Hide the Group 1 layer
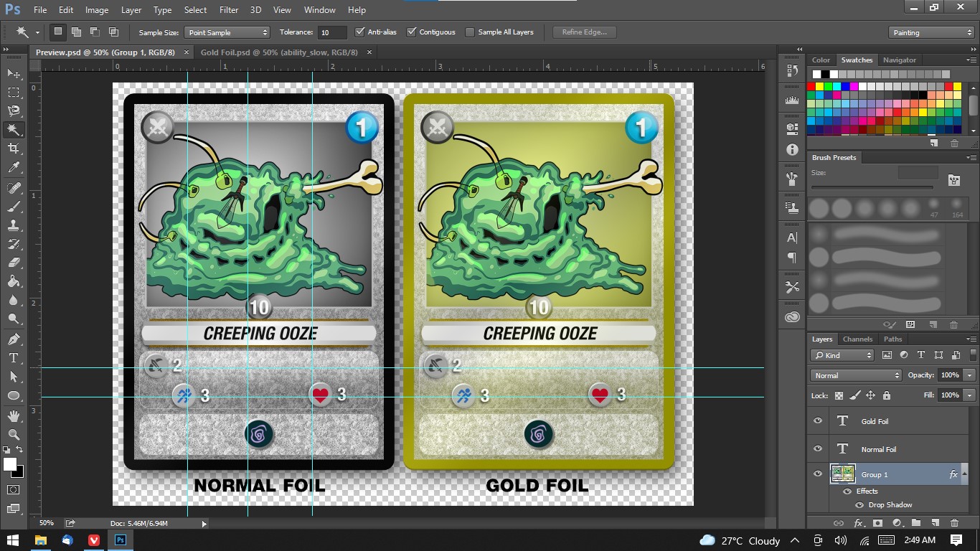Screen dimensions: 980x551 (x=818, y=474)
